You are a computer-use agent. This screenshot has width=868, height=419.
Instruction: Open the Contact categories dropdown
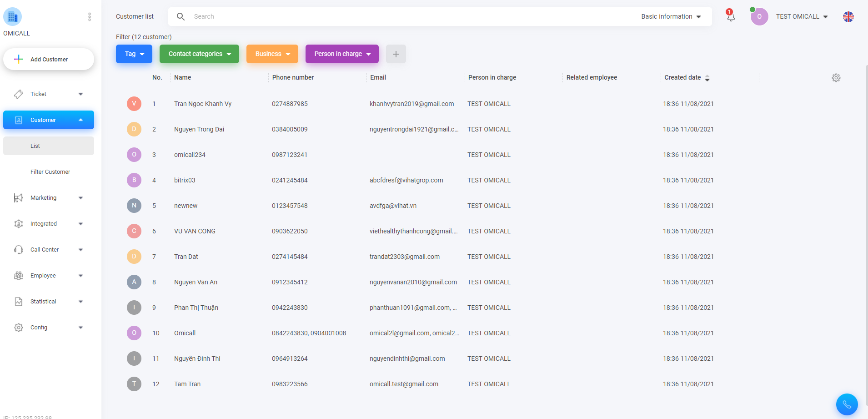(199, 54)
